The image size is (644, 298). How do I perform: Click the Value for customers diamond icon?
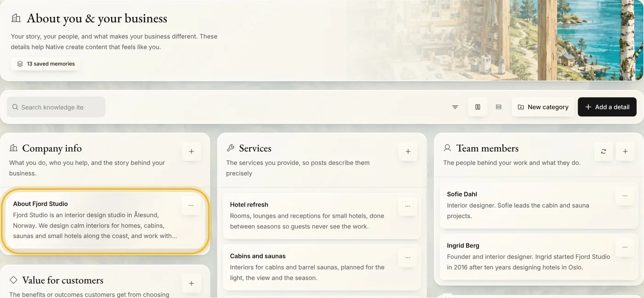(13, 280)
